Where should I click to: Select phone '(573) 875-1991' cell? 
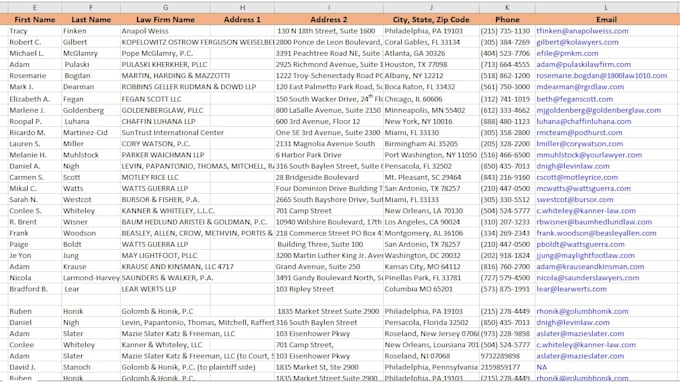coord(507,289)
